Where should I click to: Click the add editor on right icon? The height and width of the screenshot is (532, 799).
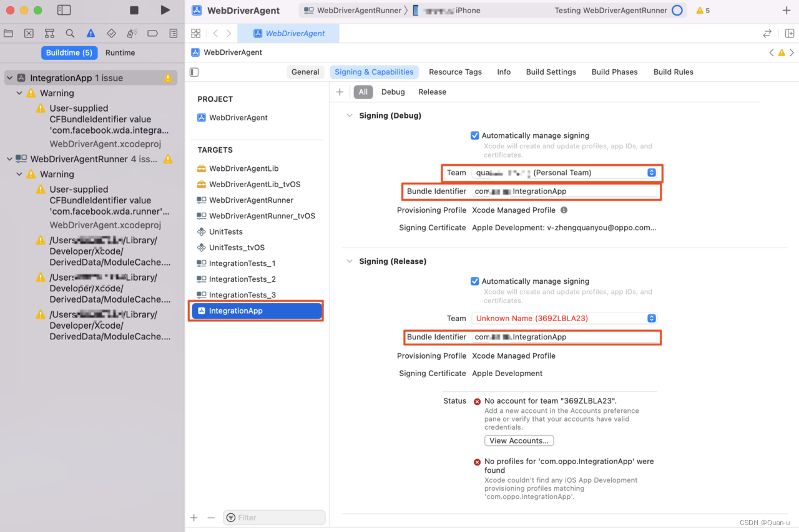[790, 33]
